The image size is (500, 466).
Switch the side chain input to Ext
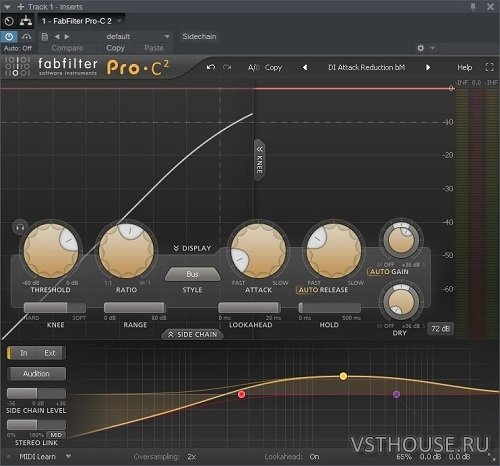[50, 353]
